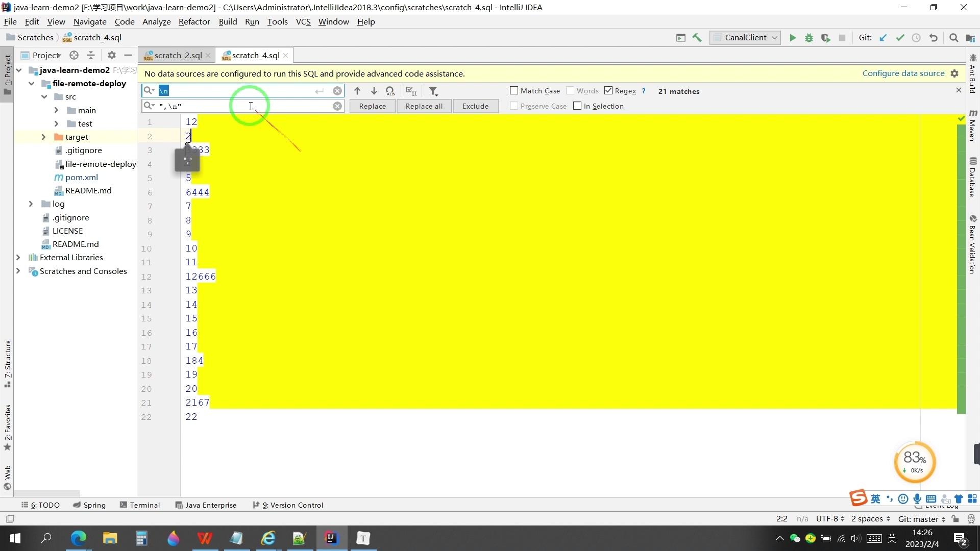Change the UTF-8 file encoding
Screen dimensions: 980x551
point(830,519)
